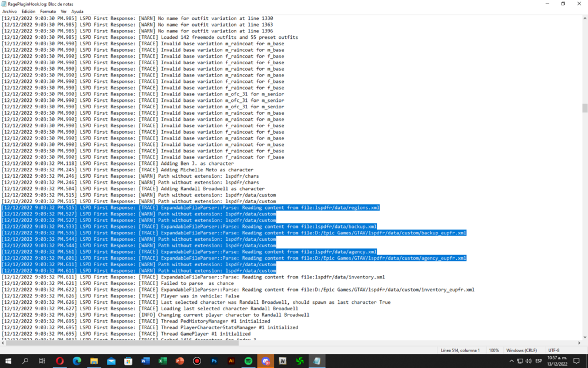Screen dimensions: 588x368
Task: Click the 'Windows (CRLF)' status entry
Action: (x=522, y=350)
